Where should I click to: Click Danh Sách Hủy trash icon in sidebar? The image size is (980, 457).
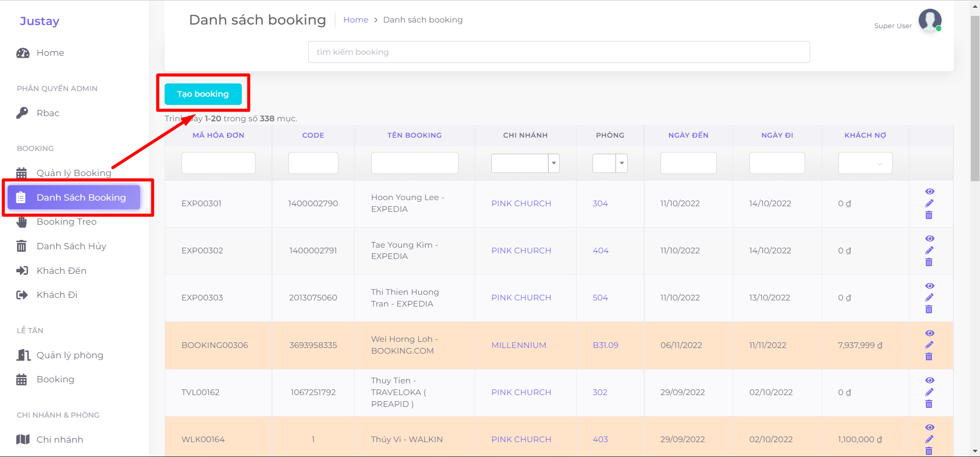point(21,246)
